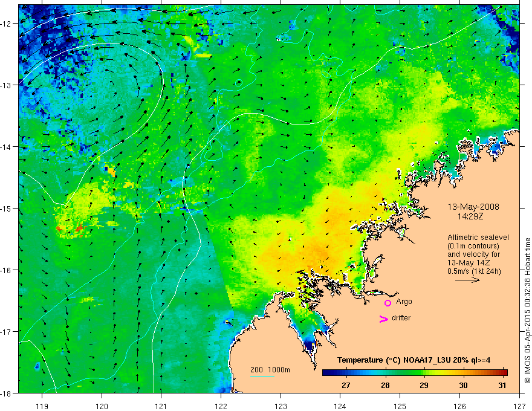Click the '119' longitude axis label
The image size is (532, 411).
point(42,406)
